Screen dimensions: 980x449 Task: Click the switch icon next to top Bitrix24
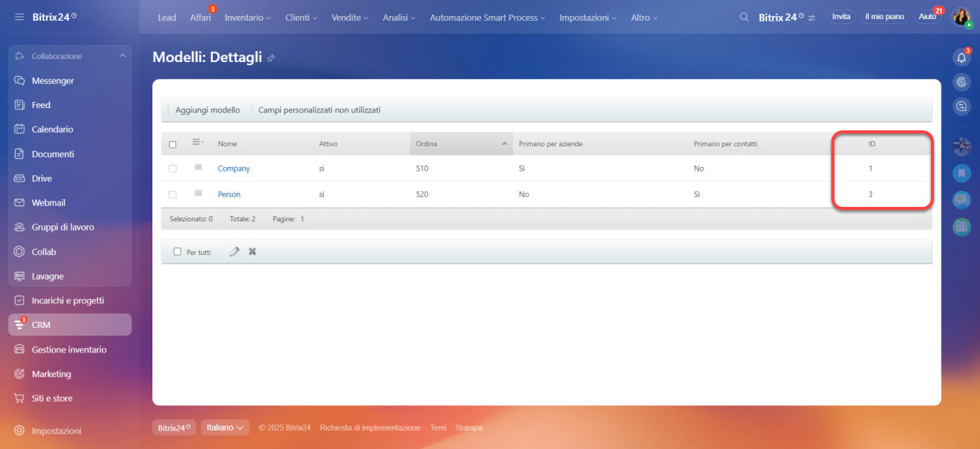(812, 17)
